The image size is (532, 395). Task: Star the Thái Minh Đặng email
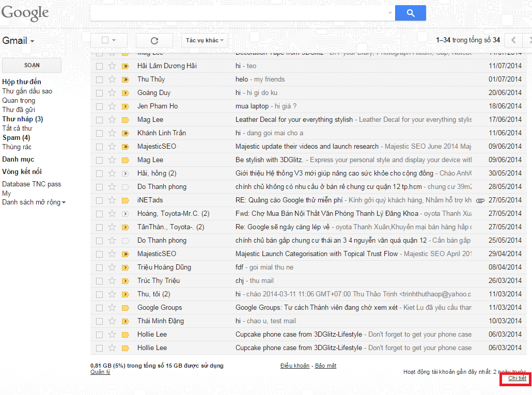[x=112, y=321]
